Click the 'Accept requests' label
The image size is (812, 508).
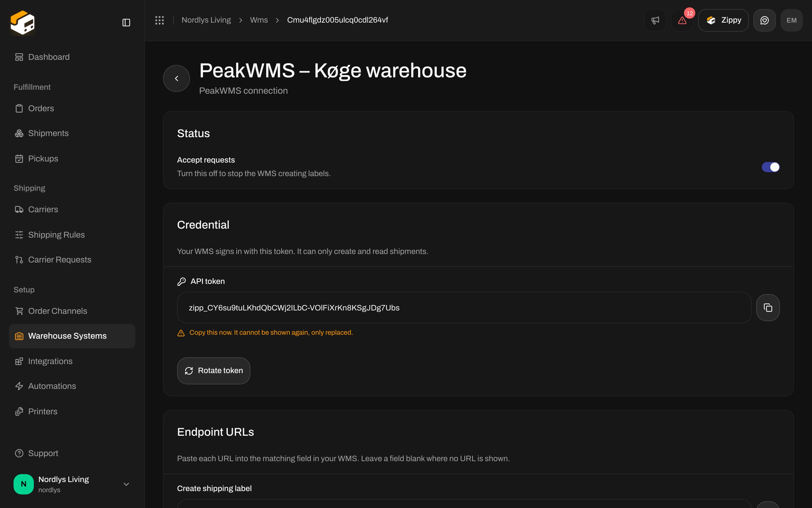click(x=206, y=160)
